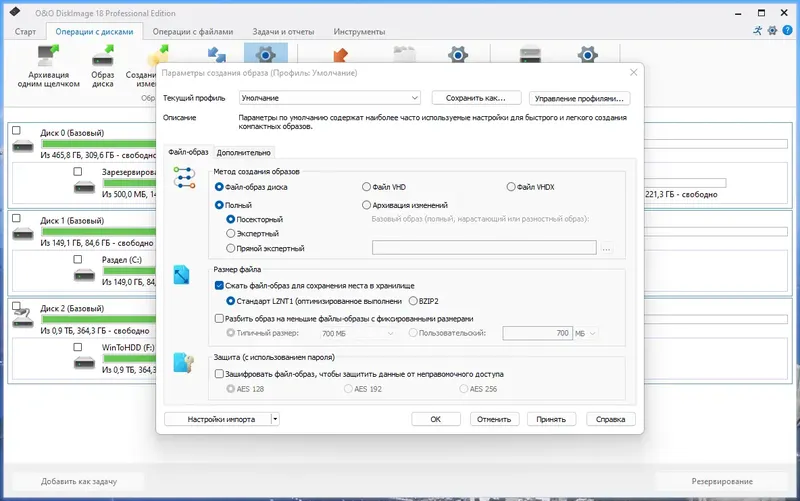Click the Диск 0 green usage bar

(x=99, y=144)
